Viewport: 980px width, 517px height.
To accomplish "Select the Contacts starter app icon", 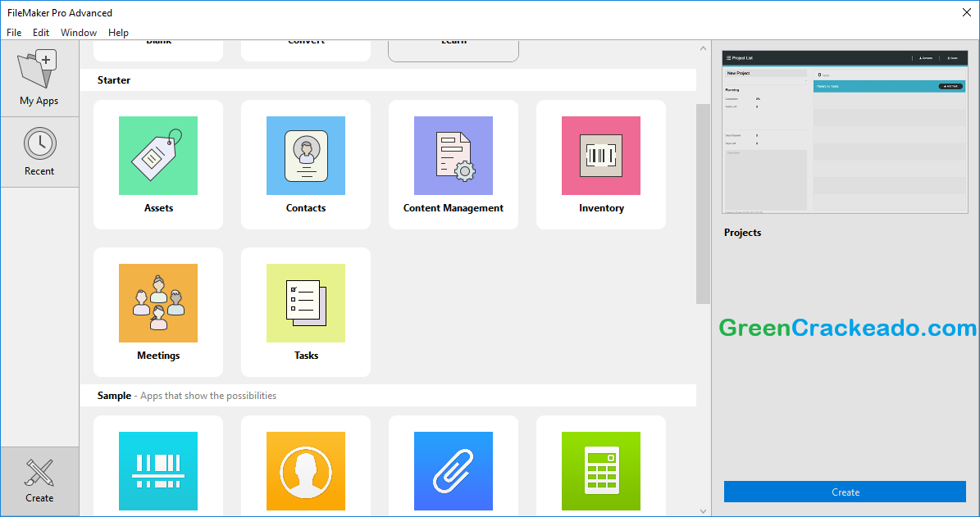I will [x=305, y=156].
